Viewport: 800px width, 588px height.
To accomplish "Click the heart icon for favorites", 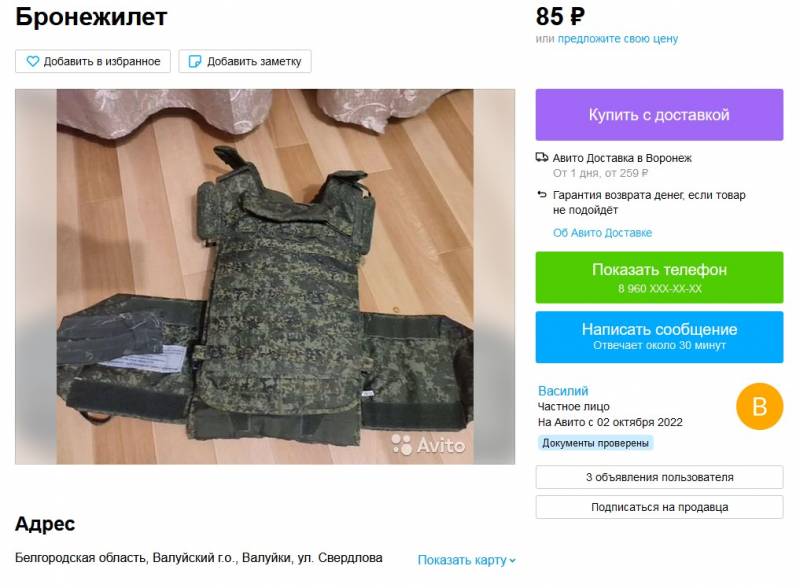I will pyautogui.click(x=33, y=61).
